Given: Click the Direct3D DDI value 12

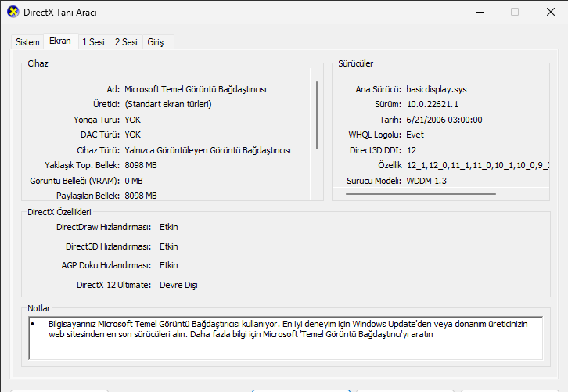Looking at the screenshot, I should point(412,150).
